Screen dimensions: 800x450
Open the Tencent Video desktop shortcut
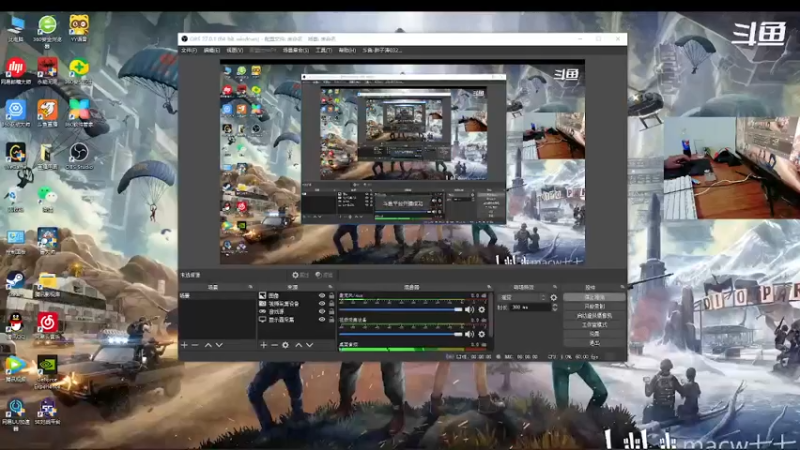tap(15, 368)
